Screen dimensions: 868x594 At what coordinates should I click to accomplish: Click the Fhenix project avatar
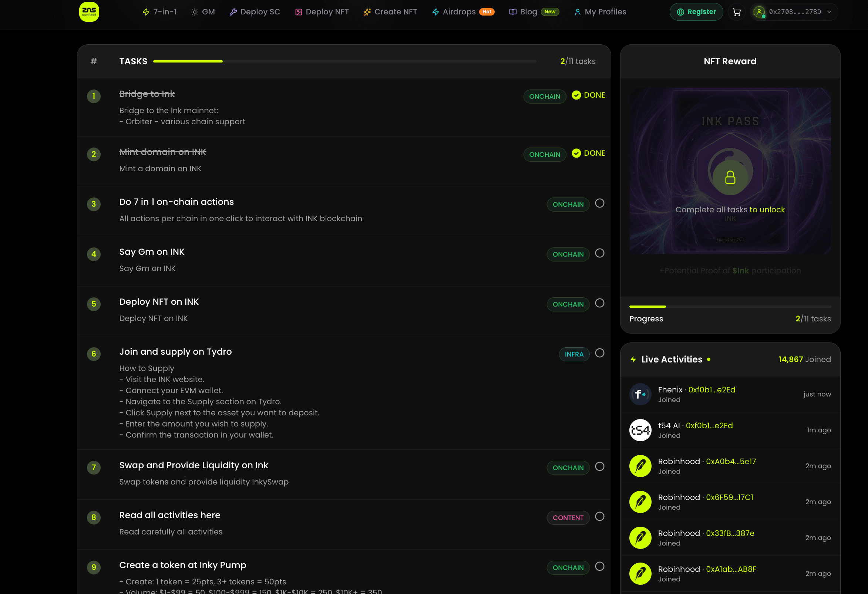point(640,394)
